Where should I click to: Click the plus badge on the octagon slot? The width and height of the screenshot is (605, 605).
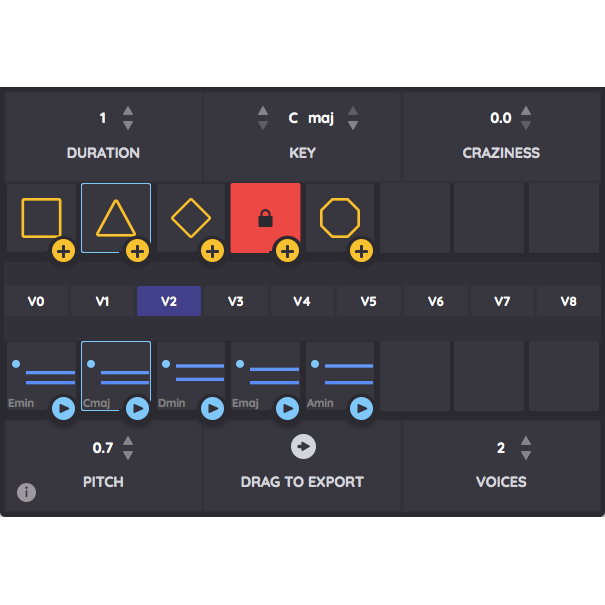tap(361, 251)
